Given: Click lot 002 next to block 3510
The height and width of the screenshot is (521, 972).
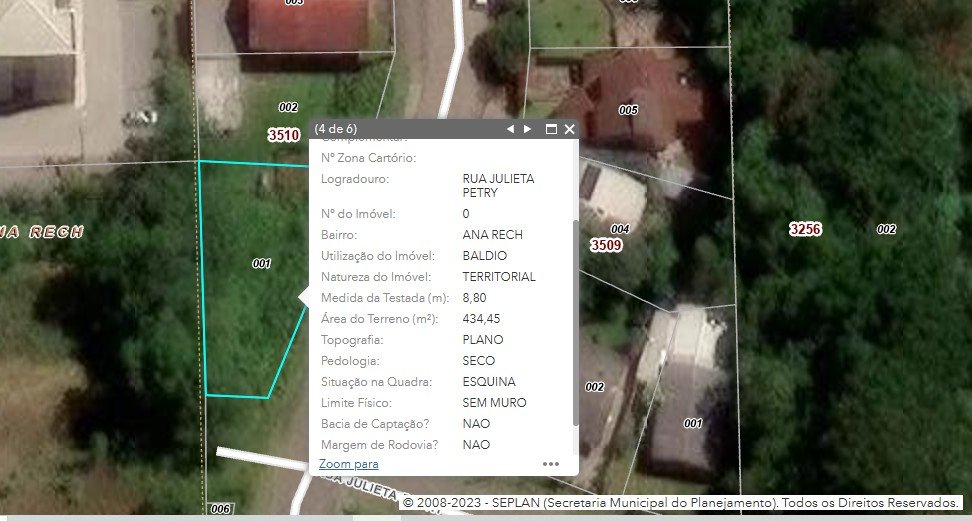Looking at the screenshot, I should (288, 107).
